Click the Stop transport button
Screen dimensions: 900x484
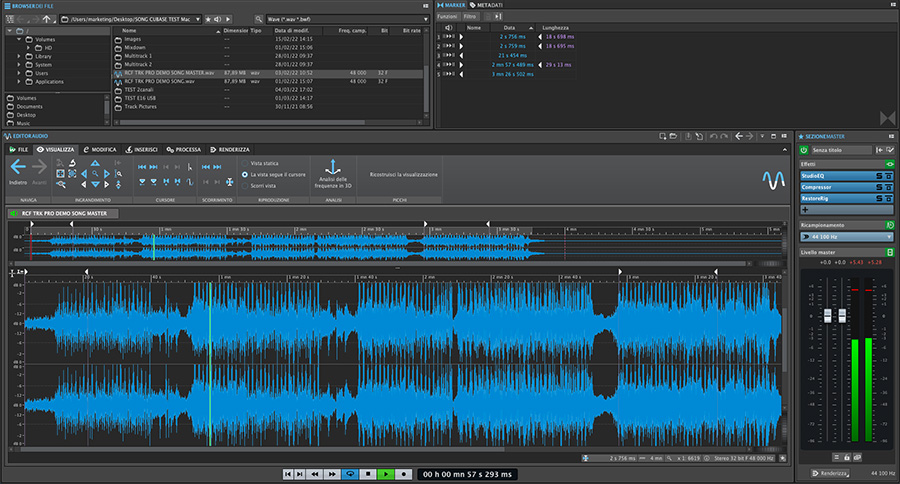pos(368,472)
